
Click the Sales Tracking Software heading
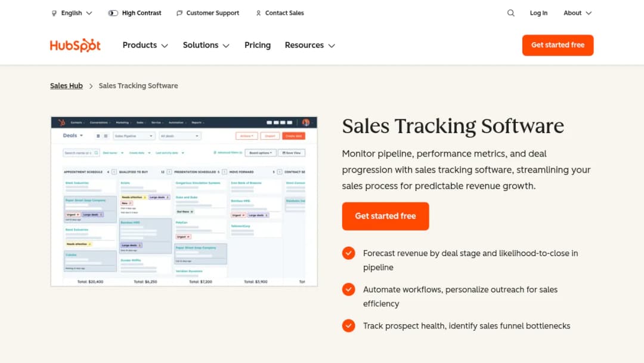(x=453, y=126)
